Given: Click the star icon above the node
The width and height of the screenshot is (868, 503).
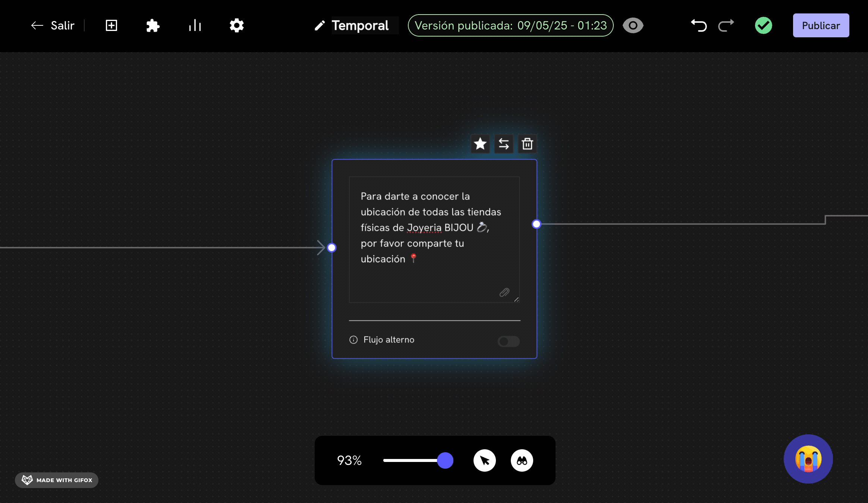Looking at the screenshot, I should [x=480, y=144].
